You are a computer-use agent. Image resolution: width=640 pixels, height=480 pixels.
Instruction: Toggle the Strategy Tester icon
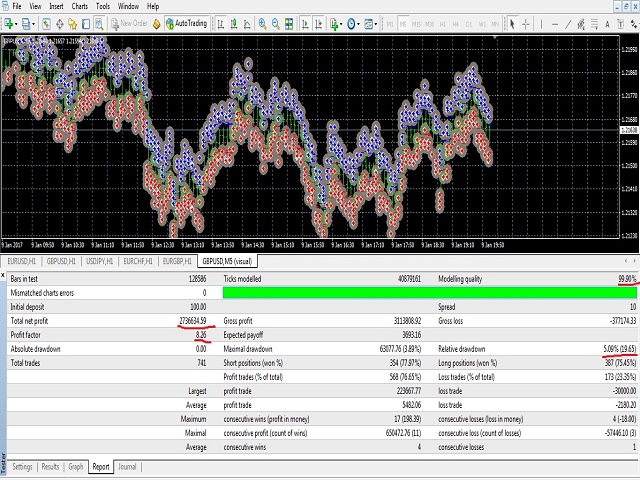[x=99, y=24]
